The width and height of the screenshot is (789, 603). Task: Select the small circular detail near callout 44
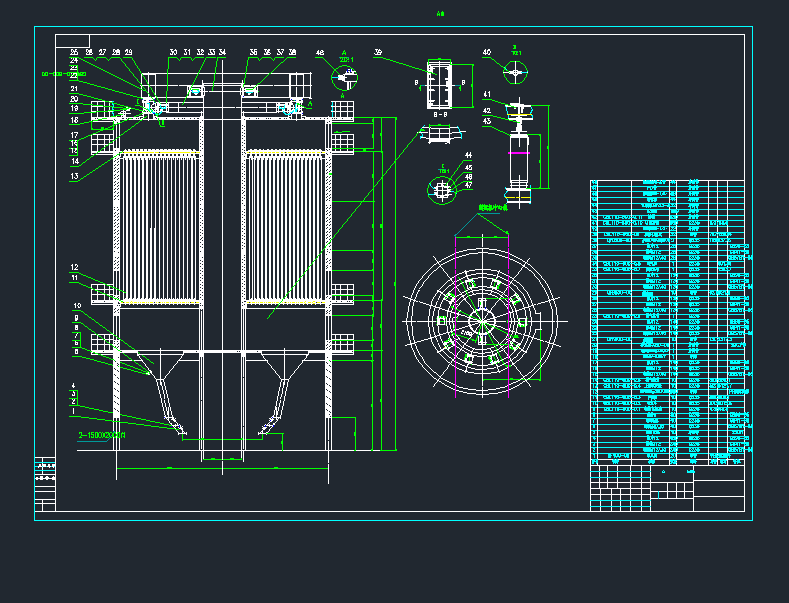[x=442, y=187]
